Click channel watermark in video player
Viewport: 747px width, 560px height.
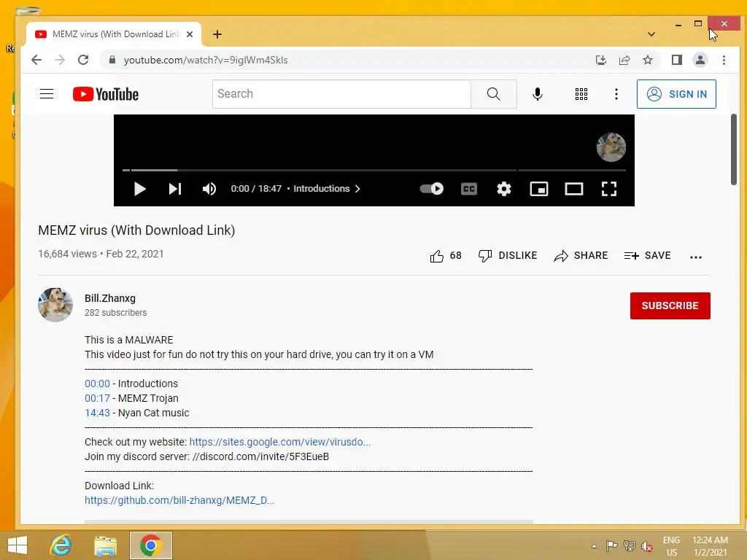611,147
